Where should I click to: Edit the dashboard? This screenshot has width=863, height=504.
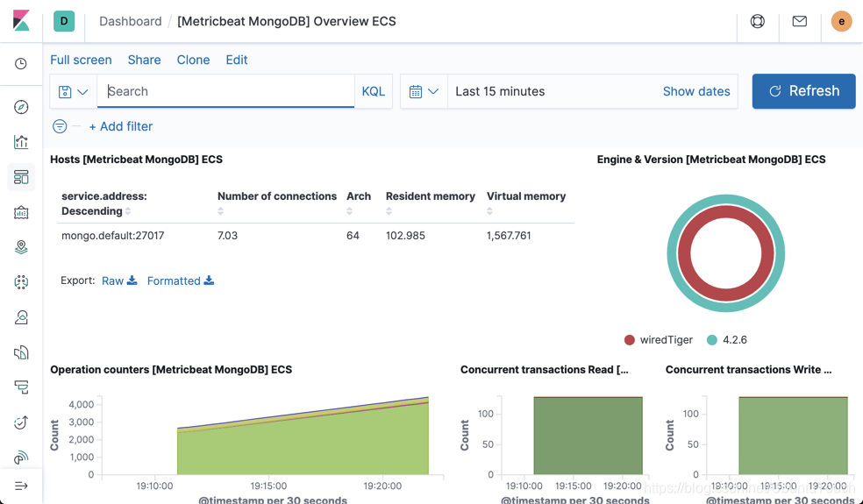coord(237,60)
